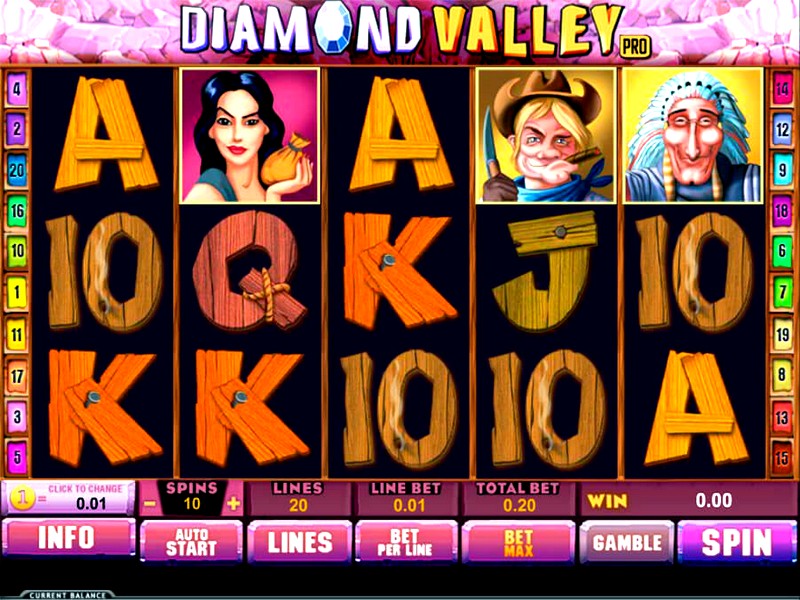Click the LINES button
The height and width of the screenshot is (600, 800).
tap(300, 542)
